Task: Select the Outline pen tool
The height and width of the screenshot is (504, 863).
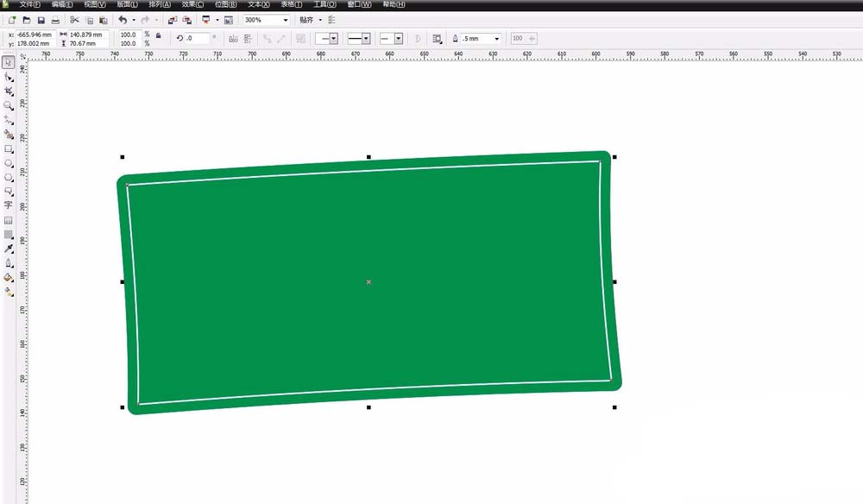Action: click(9, 263)
